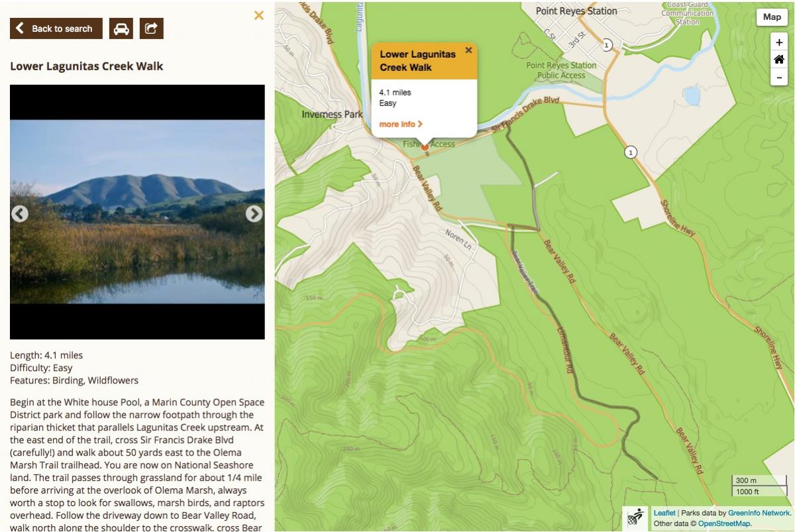
Task: Click the Inverness Park map label
Action: coord(332,114)
